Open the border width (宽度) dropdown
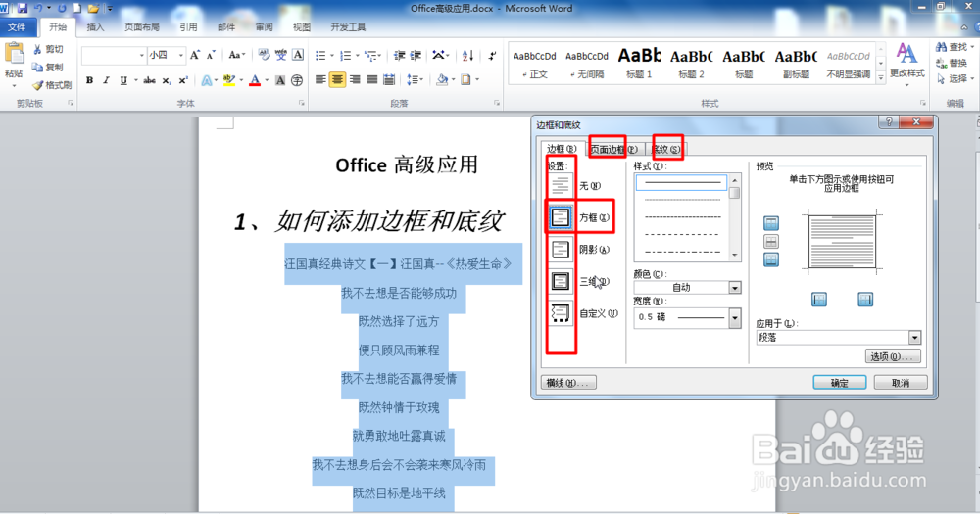 [734, 317]
